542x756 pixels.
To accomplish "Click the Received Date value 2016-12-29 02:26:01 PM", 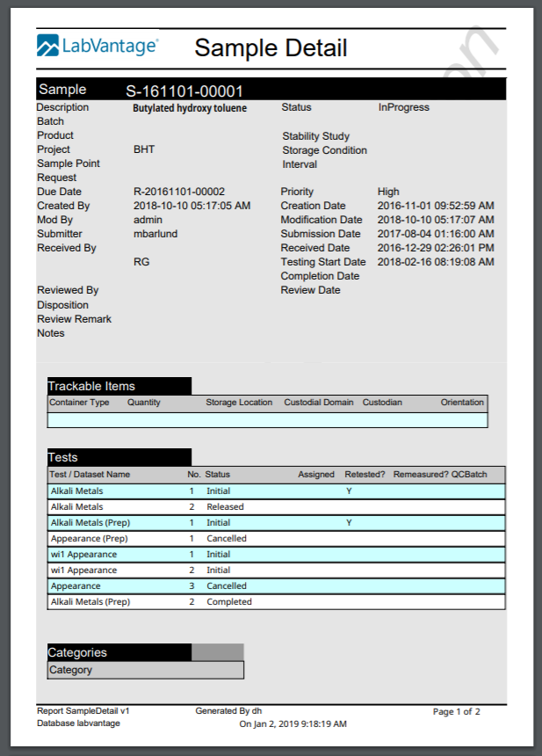I will 436,247.
